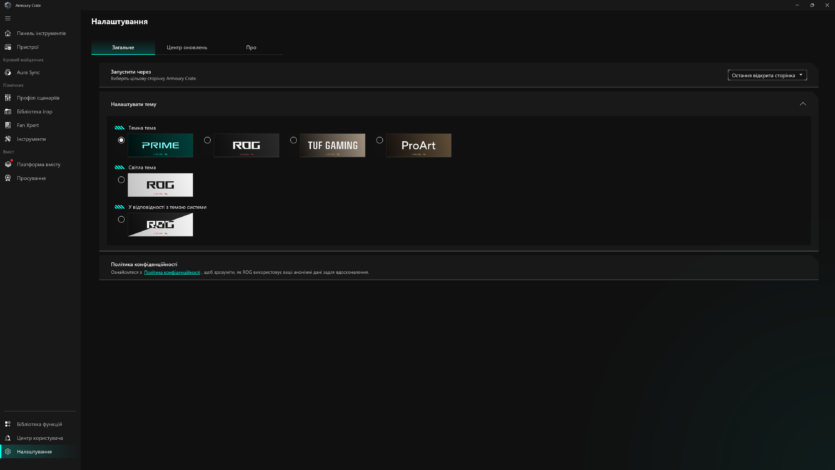Image resolution: width=835 pixels, height=470 pixels.
Task: Open Просування menu item
Action: click(x=31, y=178)
